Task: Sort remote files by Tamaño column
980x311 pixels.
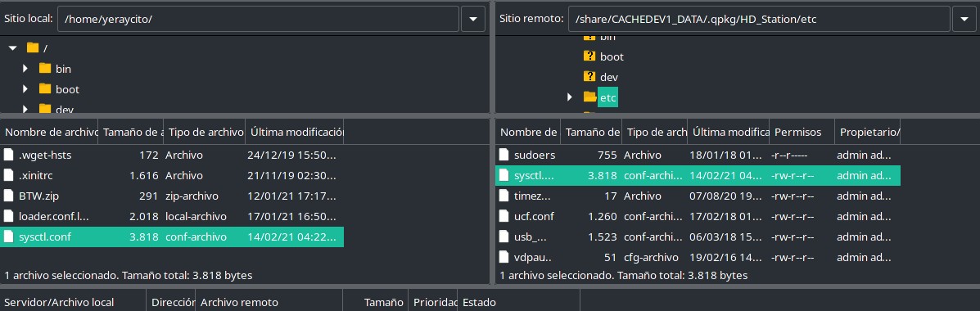Action: [x=591, y=133]
